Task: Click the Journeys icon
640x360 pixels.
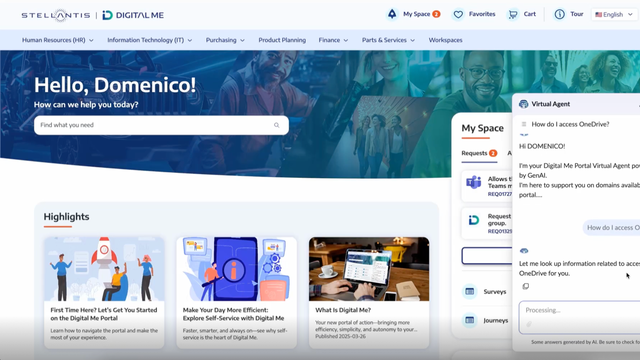Action: tap(470, 320)
